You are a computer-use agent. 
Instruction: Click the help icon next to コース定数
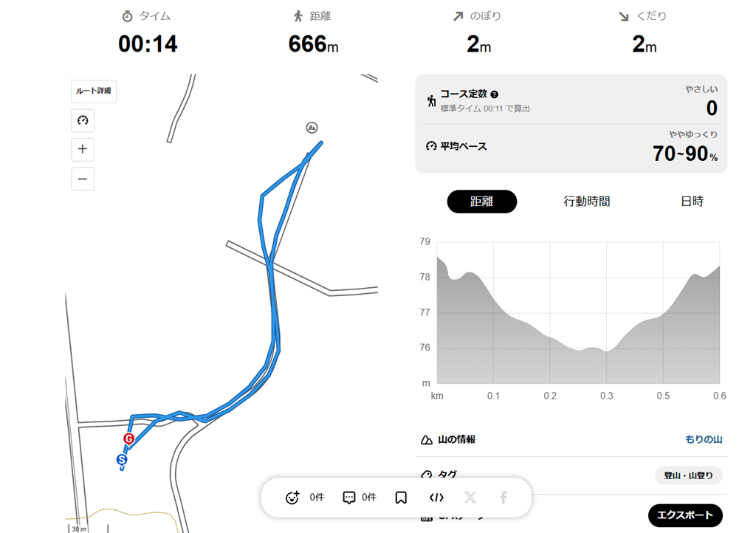[494, 94]
